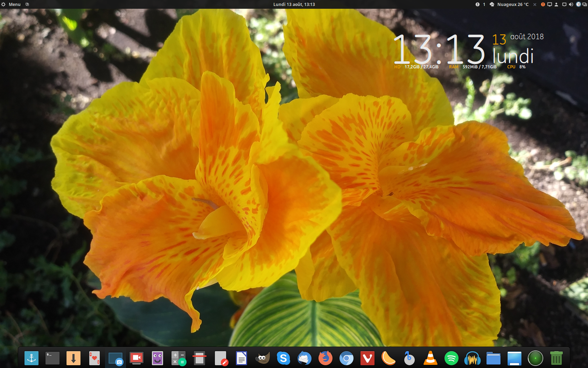588x368 pixels.
Task: Open the blue Files folder icon
Action: [493, 358]
